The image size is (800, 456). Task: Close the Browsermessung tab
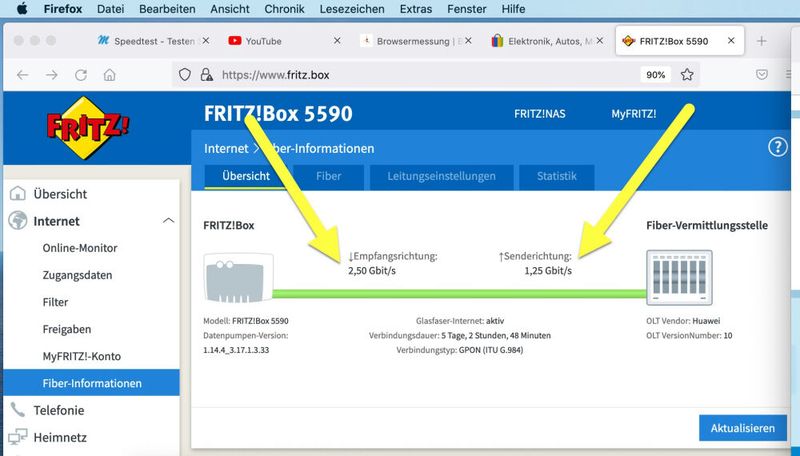468,41
